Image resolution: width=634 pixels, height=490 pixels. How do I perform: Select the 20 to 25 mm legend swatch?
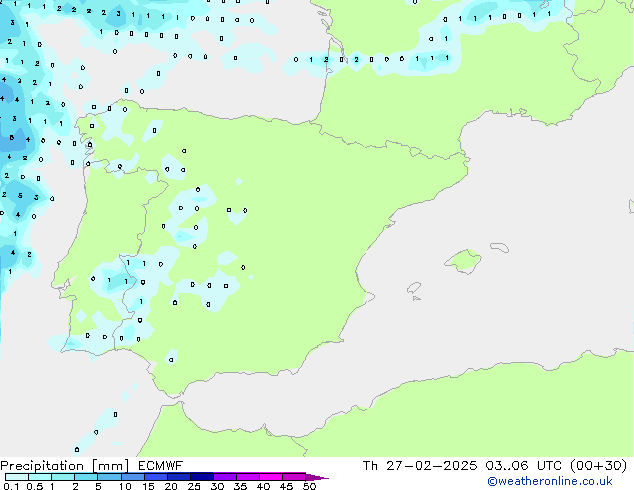[x=178, y=477]
